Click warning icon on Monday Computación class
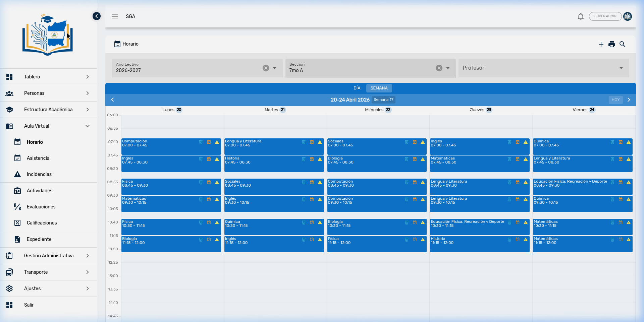 [x=217, y=142]
